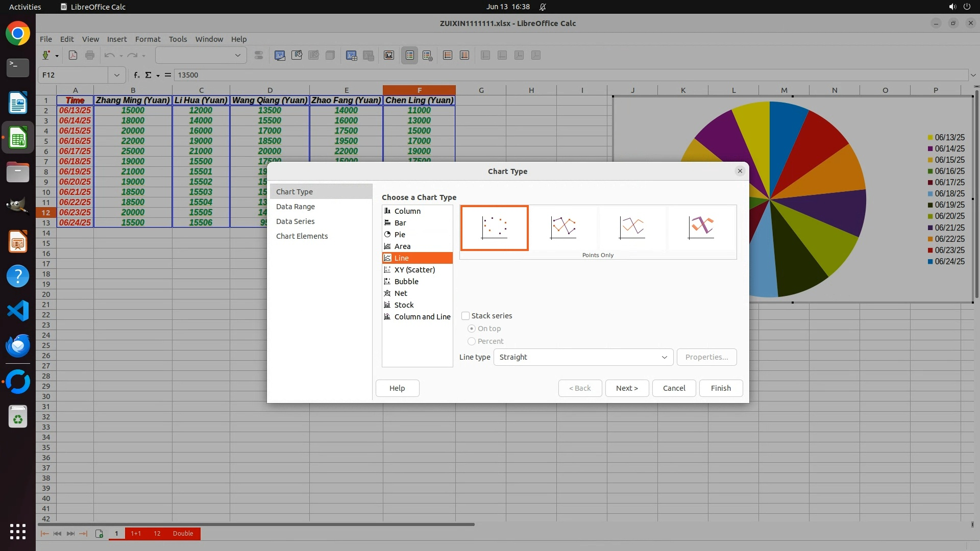The height and width of the screenshot is (551, 980).
Task: Toggle the Legend toolbar icon
Action: coord(410,55)
